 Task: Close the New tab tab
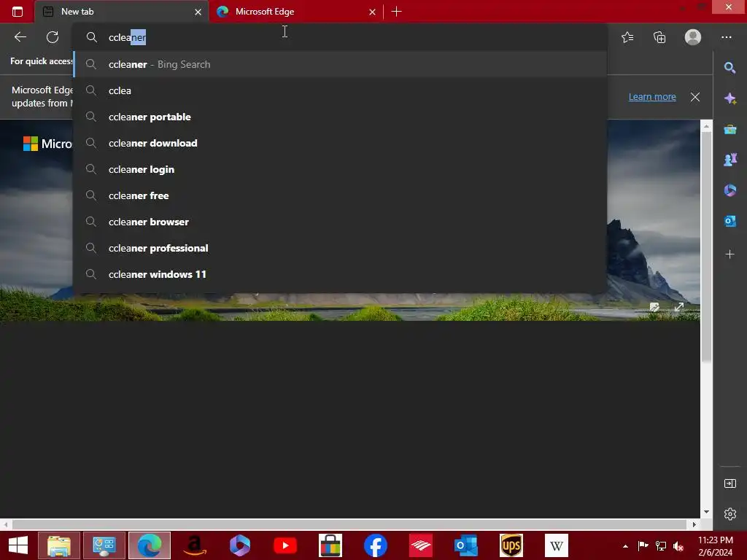pyautogui.click(x=198, y=12)
